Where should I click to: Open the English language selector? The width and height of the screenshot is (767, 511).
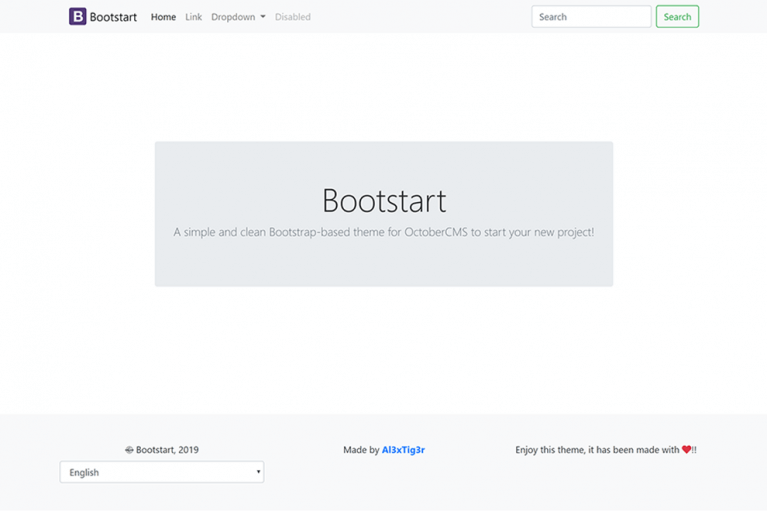[x=162, y=472]
